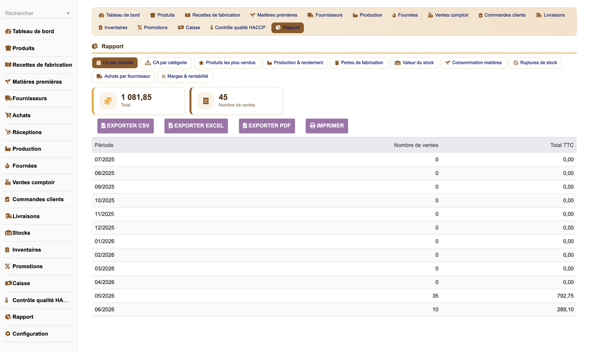Click the 45 Nombre de ventes summary card
590x364 pixels.
[x=236, y=101]
